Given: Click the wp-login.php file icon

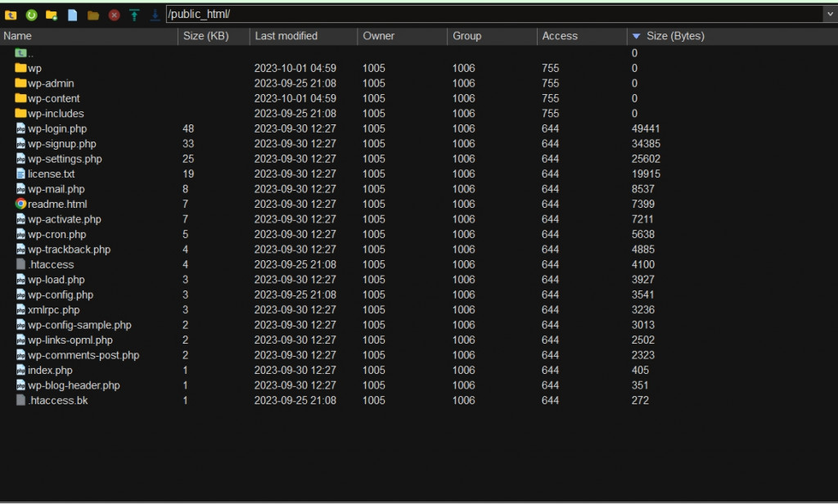Looking at the screenshot, I should coord(20,128).
